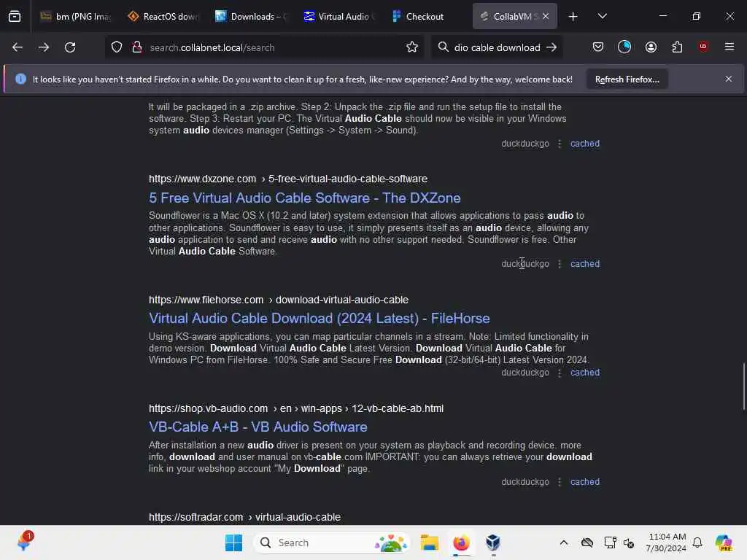Open 'VB-Cable A+B - VB Audio Software' result

(x=258, y=427)
